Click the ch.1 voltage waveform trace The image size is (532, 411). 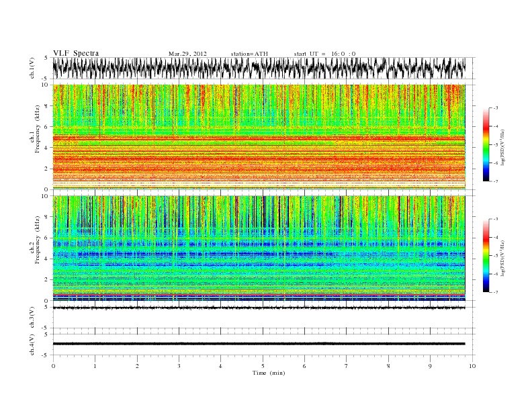259,68
